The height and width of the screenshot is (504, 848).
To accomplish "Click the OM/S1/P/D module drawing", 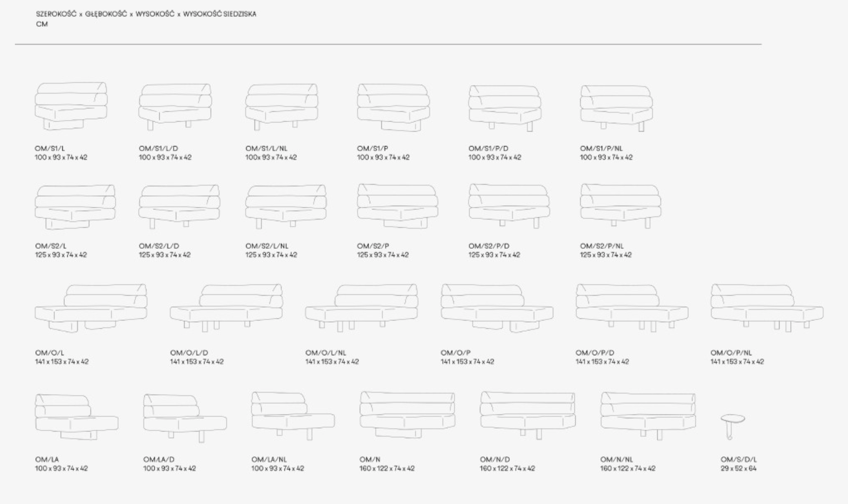I will [505, 108].
